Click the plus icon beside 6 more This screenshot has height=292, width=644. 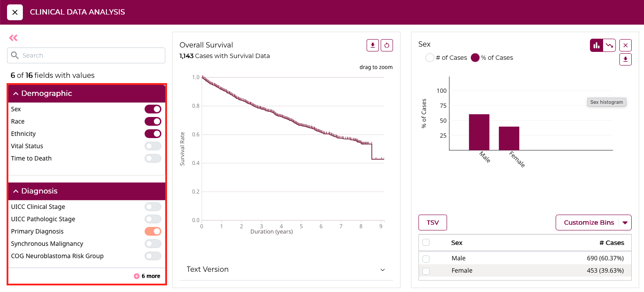click(x=136, y=276)
